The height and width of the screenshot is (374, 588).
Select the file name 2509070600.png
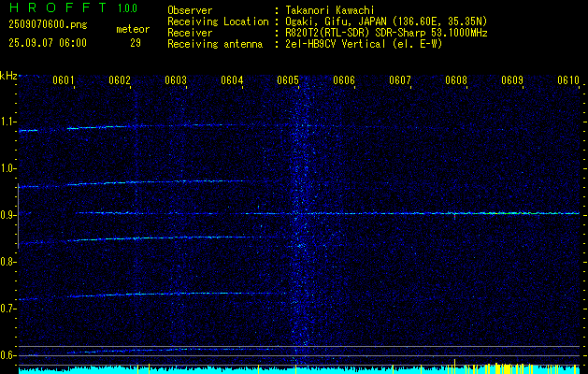(48, 25)
